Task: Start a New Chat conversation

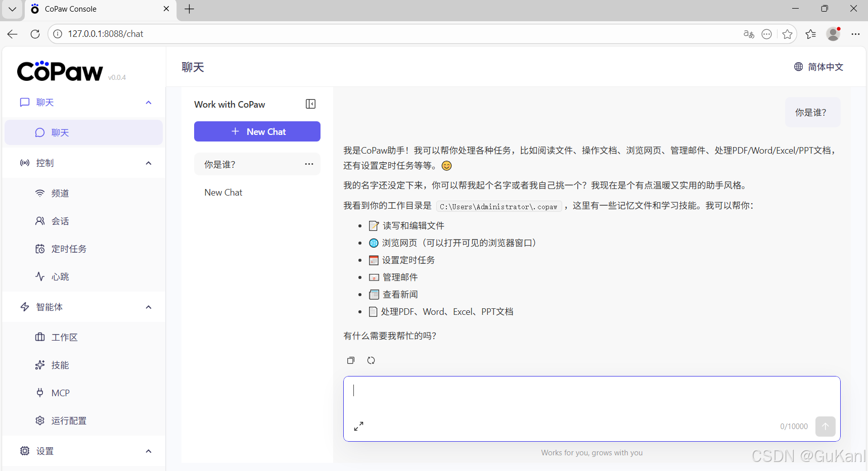Action: point(257,131)
